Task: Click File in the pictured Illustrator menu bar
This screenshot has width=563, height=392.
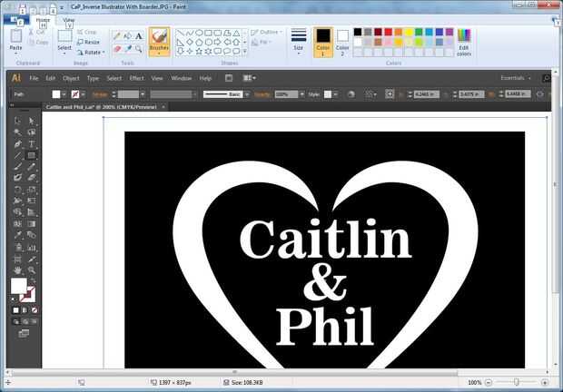Action: click(34, 78)
